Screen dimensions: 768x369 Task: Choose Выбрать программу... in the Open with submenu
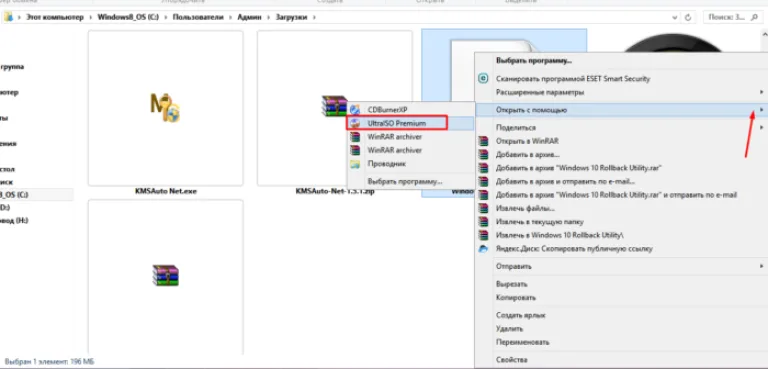pyautogui.click(x=405, y=181)
